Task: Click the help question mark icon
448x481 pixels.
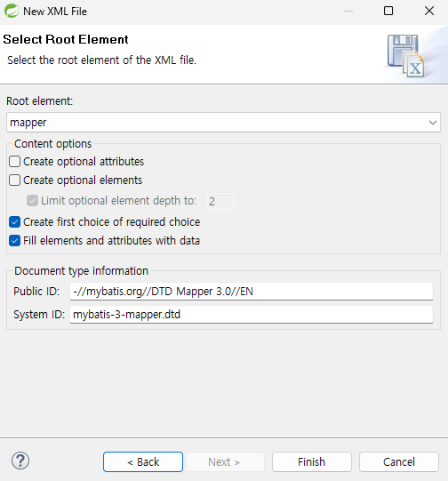Action: [x=20, y=461]
